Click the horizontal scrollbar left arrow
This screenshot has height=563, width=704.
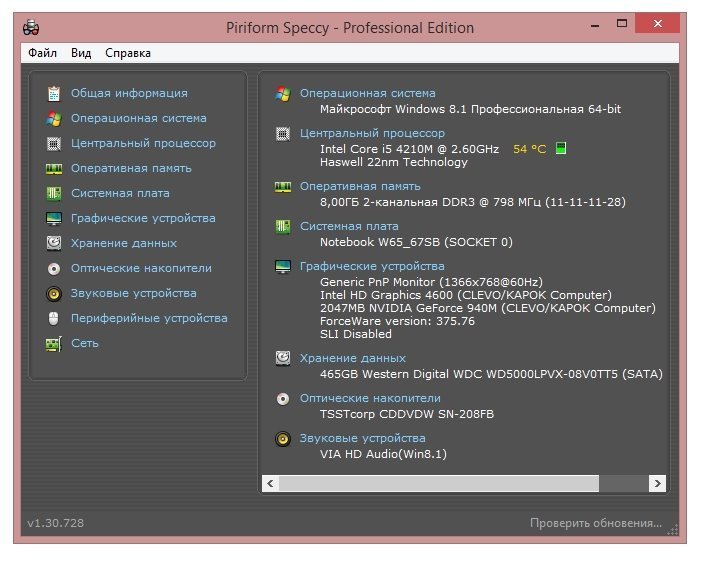pyautogui.click(x=270, y=484)
